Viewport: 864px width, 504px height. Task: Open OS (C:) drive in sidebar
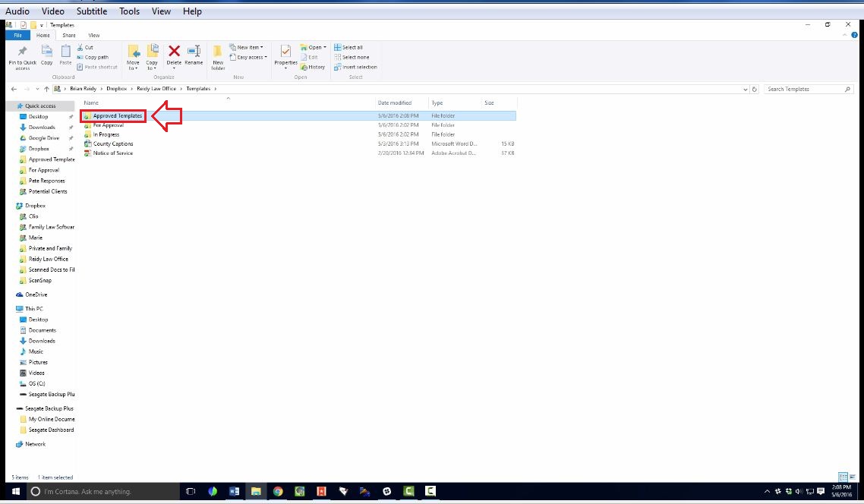pos(36,384)
